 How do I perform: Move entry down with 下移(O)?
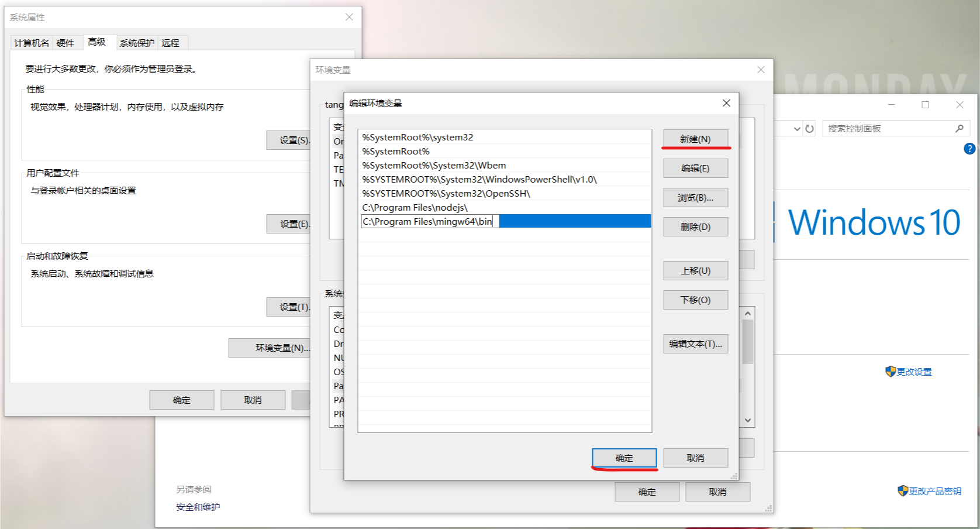click(695, 300)
